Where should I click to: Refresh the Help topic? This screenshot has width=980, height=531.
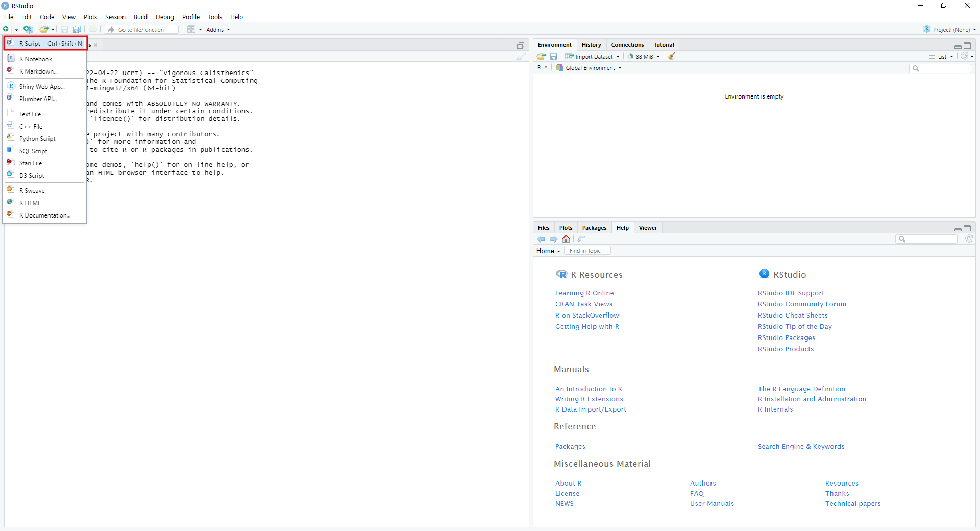969,238
